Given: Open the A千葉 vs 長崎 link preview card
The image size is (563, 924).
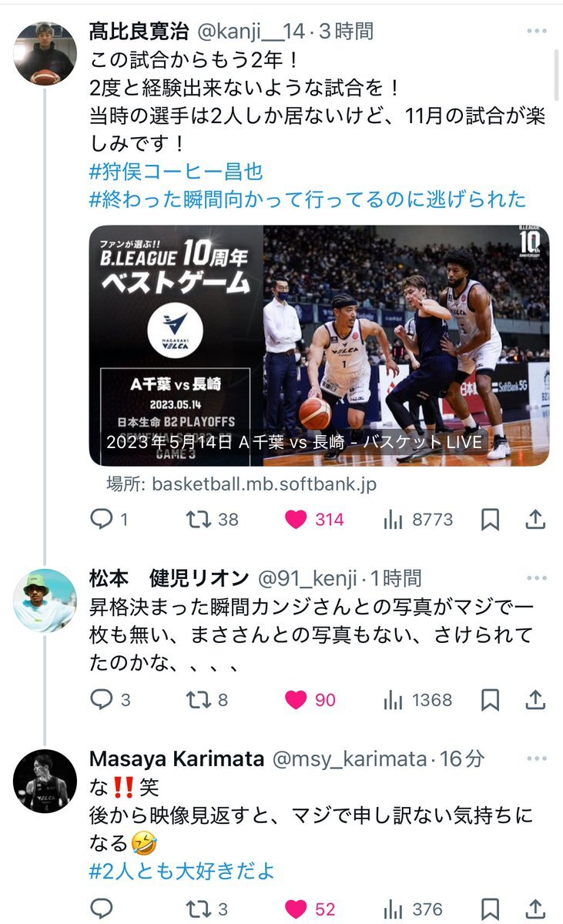Looking at the screenshot, I should click(319, 346).
